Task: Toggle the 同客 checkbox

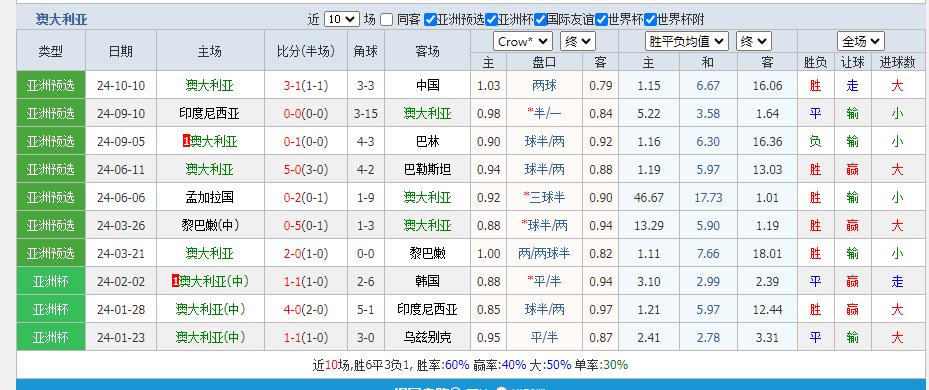Action: [x=386, y=20]
